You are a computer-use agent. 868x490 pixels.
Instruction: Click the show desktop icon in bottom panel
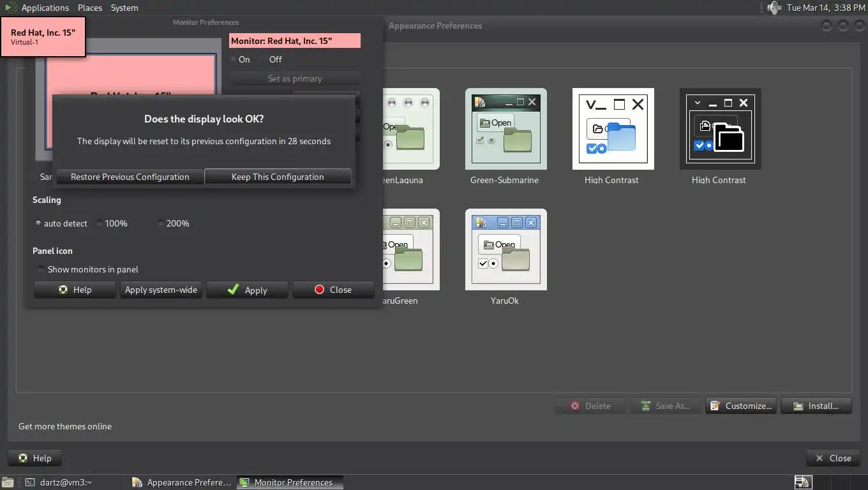pos(8,483)
